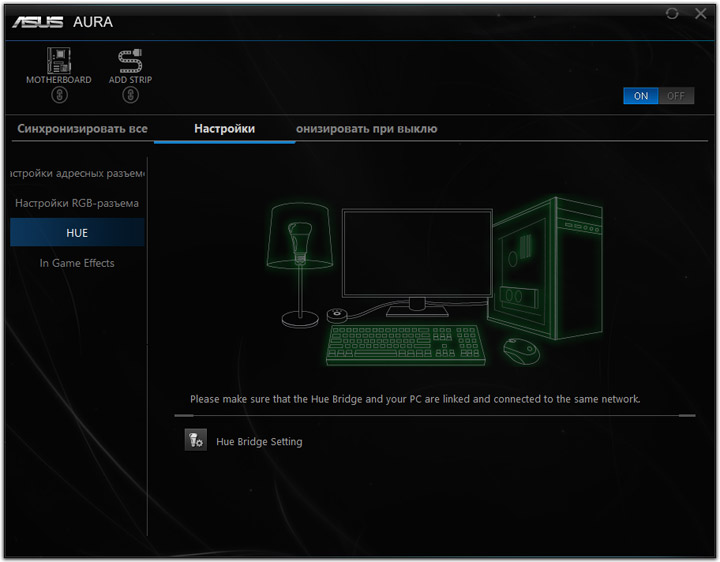
Task: Select the HUE sidebar item
Action: (77, 233)
